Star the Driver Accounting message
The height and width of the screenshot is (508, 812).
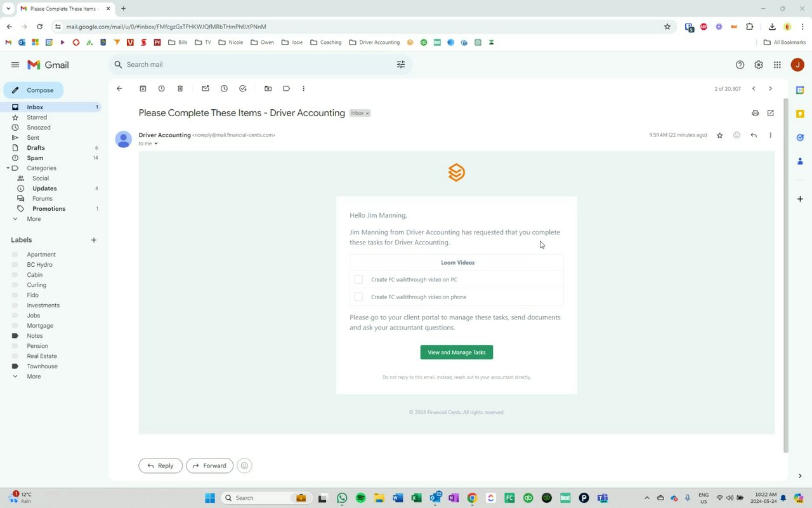click(719, 135)
